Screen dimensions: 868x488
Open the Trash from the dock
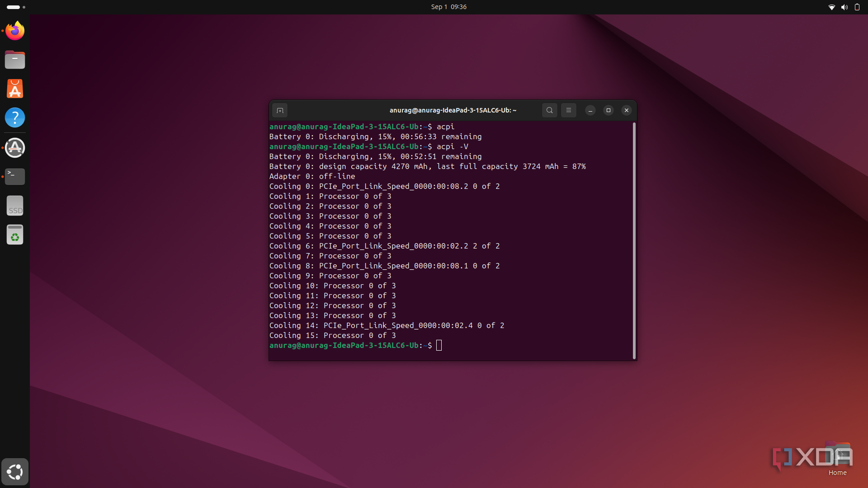tap(15, 235)
